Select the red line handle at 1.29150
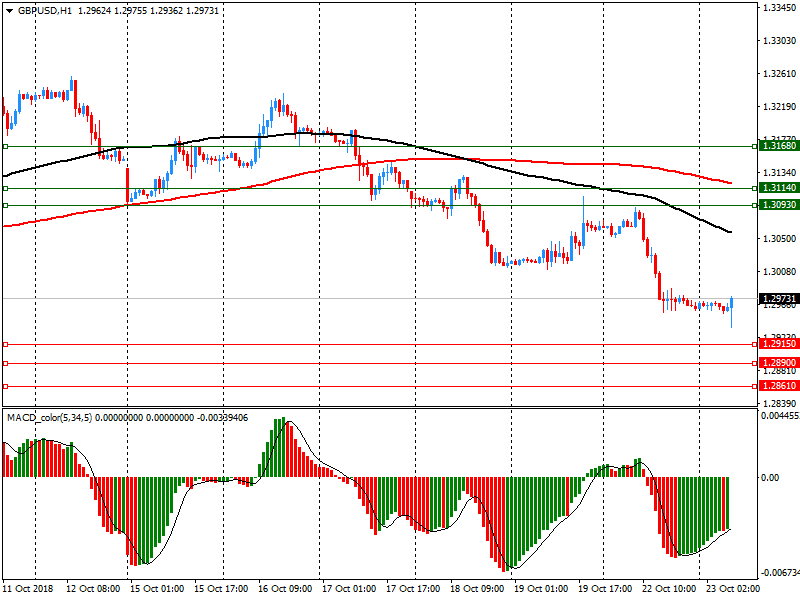Screen dimensions: 800x600 (5, 344)
